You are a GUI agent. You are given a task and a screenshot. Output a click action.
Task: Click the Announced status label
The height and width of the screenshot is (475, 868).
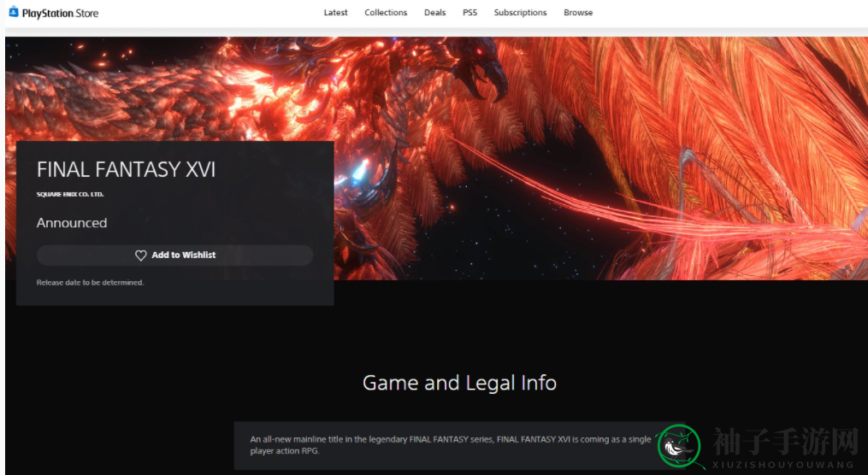coord(72,223)
